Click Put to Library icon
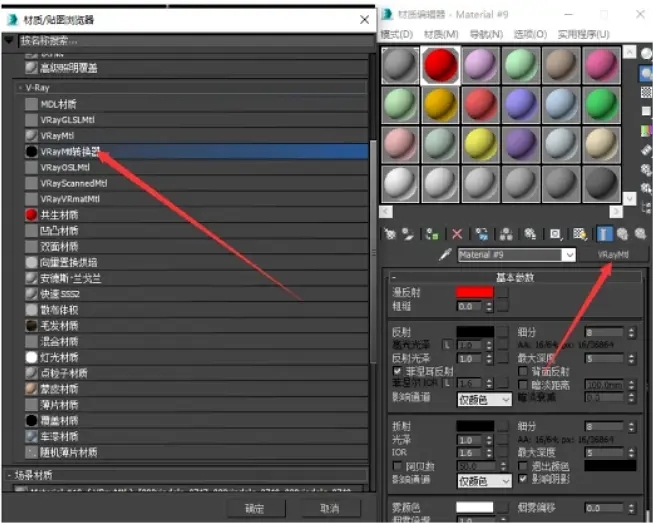The height and width of the screenshot is (523, 653). click(x=530, y=234)
